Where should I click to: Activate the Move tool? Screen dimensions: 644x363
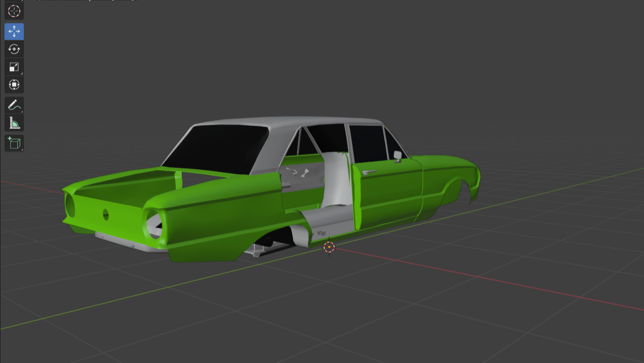pos(14,31)
